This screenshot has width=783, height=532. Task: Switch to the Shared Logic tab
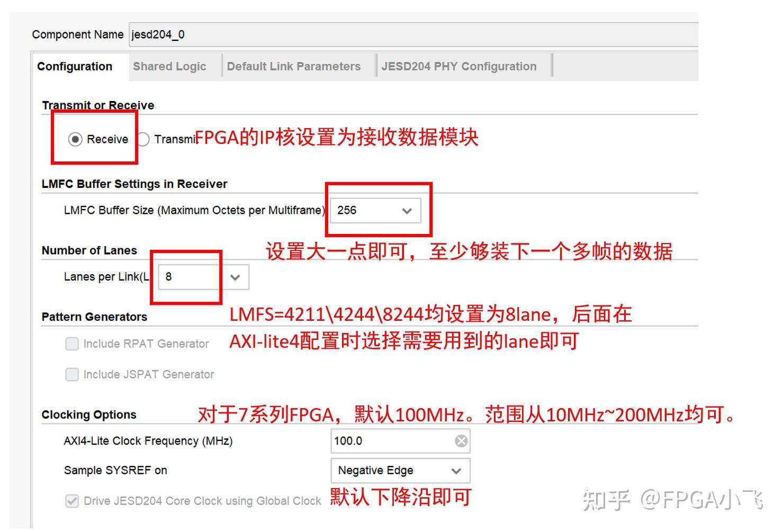click(x=170, y=66)
